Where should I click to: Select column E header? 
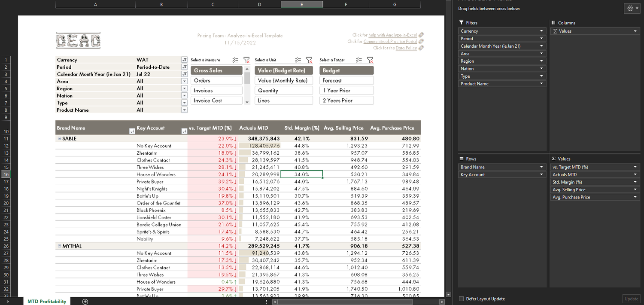301,4
